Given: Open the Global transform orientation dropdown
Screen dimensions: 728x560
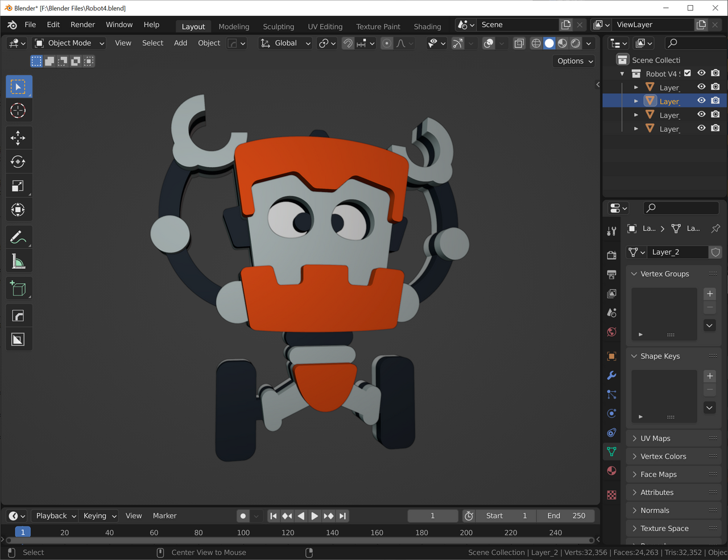Looking at the screenshot, I should tap(286, 43).
